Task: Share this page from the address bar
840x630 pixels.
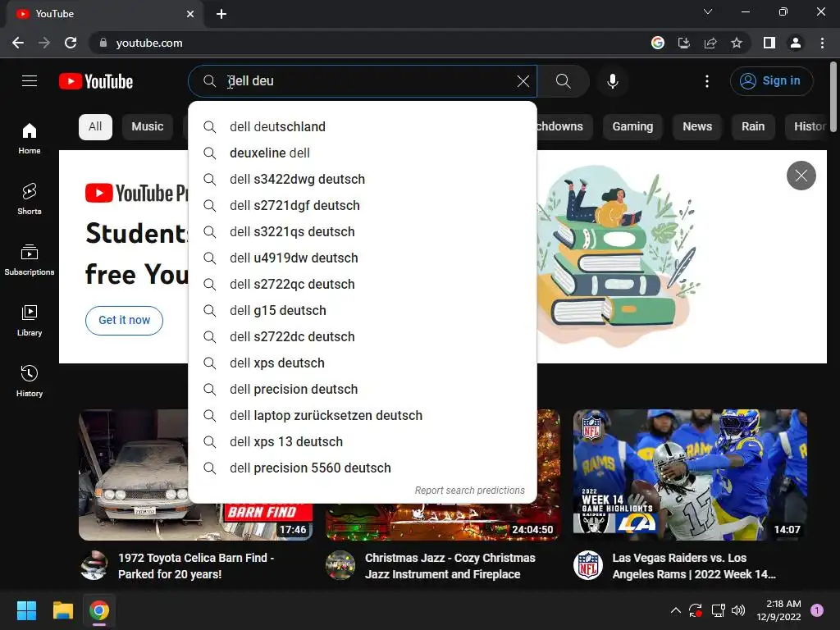Action: click(x=710, y=43)
